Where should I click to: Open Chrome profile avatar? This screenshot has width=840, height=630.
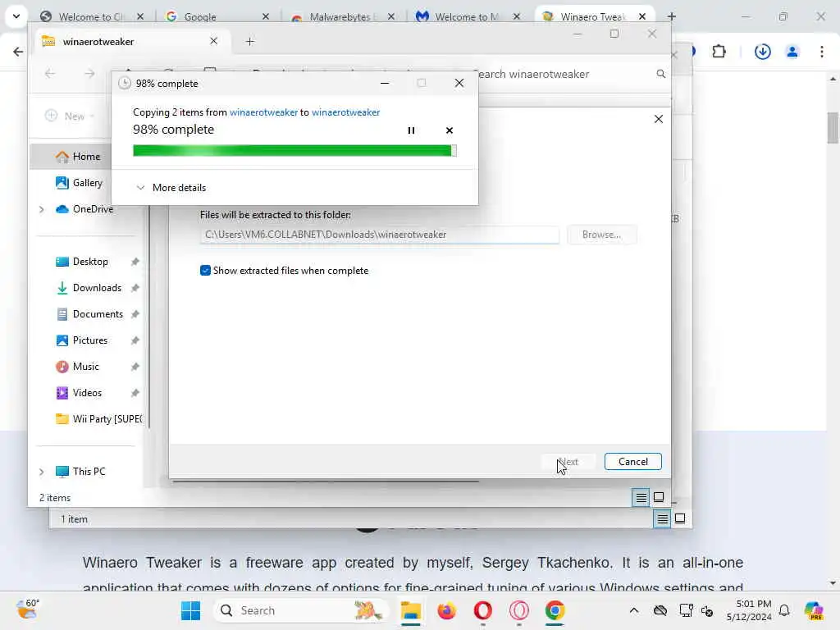click(x=792, y=52)
